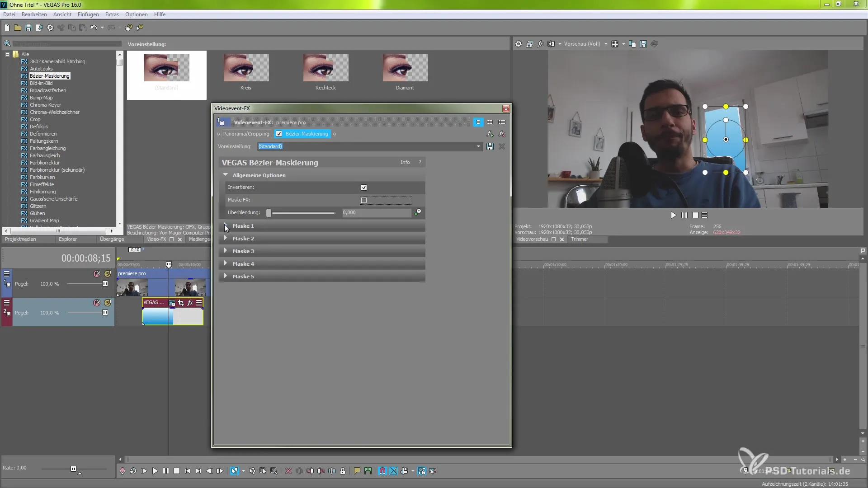Solo video track 2

pos(108,303)
